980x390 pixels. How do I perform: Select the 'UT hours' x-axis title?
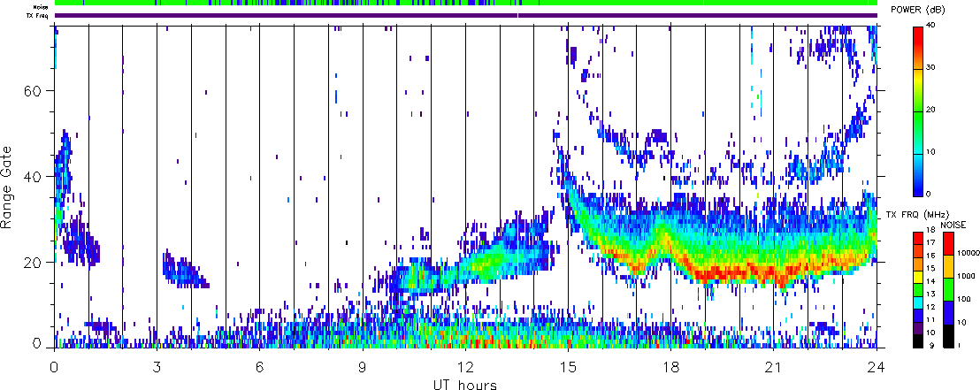465,384
